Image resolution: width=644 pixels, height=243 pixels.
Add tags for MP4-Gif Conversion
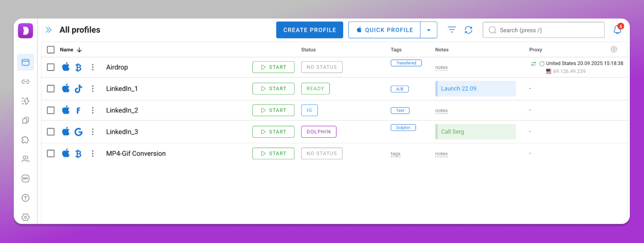[395, 154]
